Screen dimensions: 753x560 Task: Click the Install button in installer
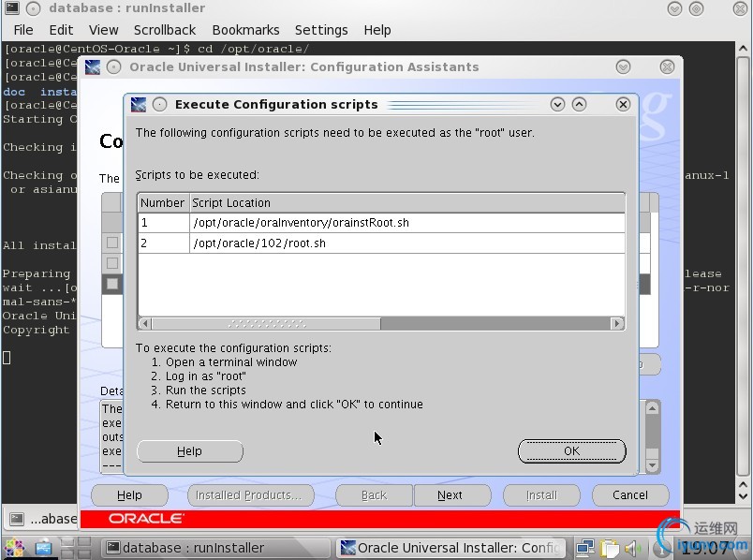(x=541, y=495)
